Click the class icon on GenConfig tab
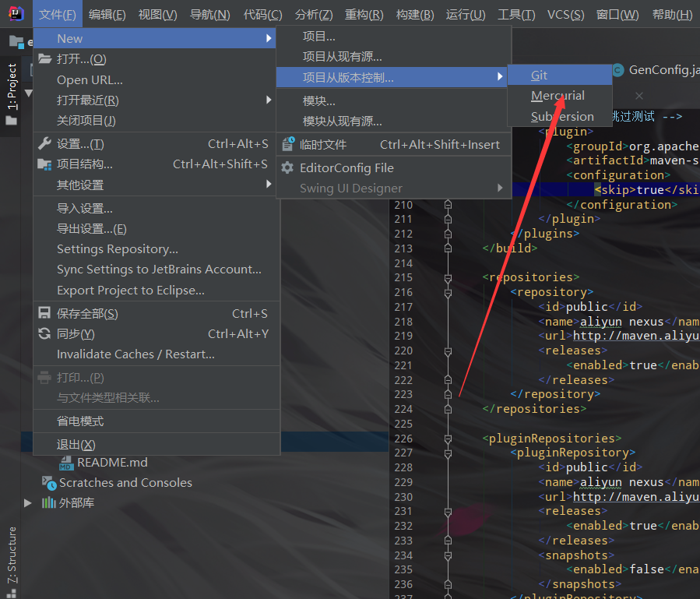The width and height of the screenshot is (700, 599). click(x=618, y=70)
